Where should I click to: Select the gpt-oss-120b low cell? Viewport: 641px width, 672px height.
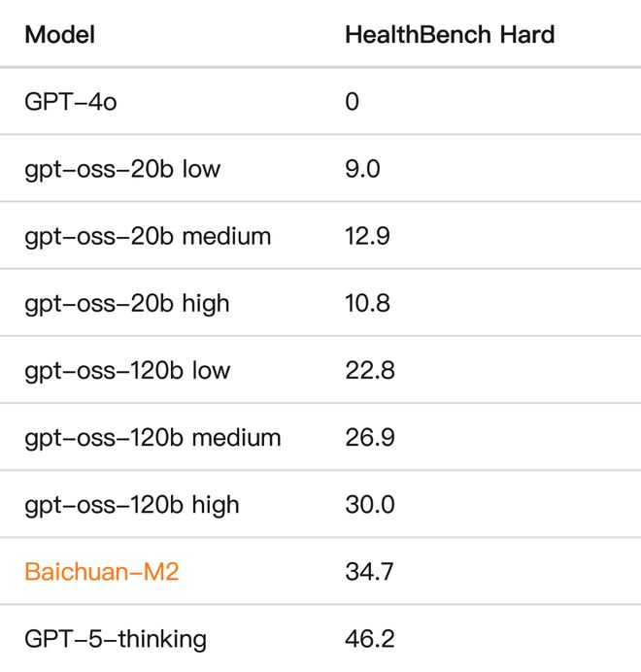pyautogui.click(x=127, y=370)
